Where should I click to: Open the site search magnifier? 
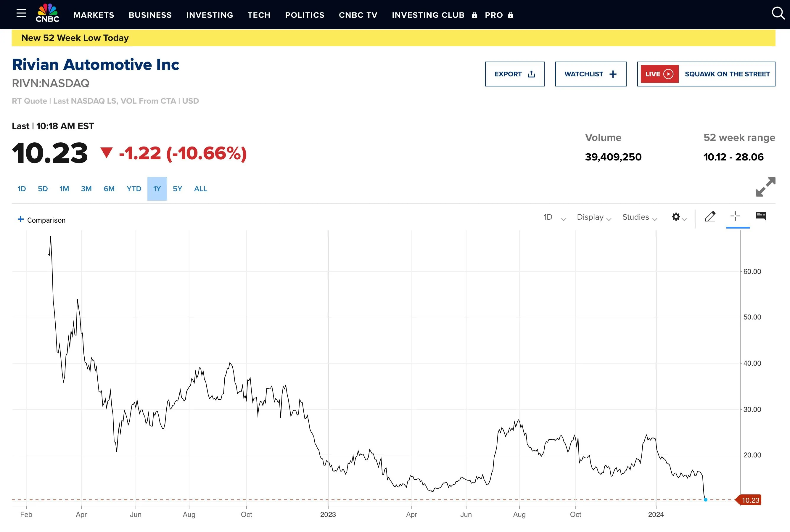pos(778,14)
